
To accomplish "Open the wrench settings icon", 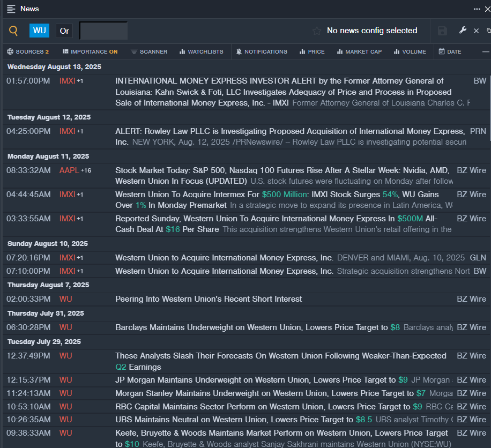I will tap(463, 30).
